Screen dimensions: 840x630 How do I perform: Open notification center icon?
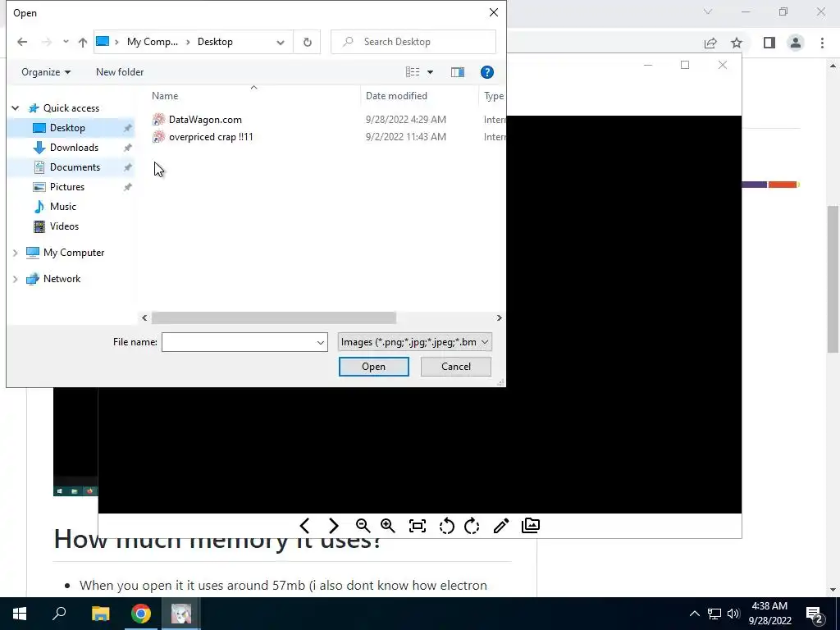pyautogui.click(x=815, y=614)
